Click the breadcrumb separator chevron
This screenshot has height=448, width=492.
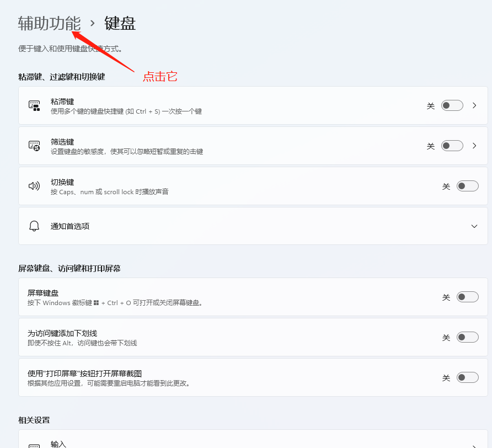(x=92, y=23)
